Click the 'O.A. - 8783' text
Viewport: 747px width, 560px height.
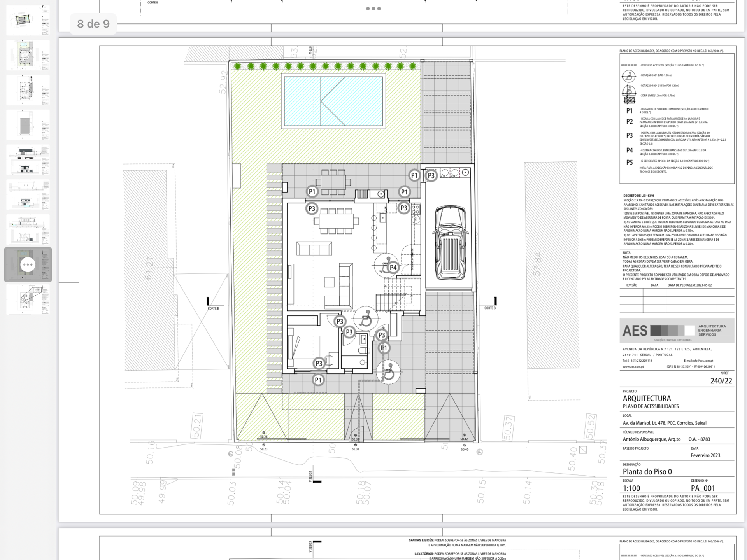[699, 439]
